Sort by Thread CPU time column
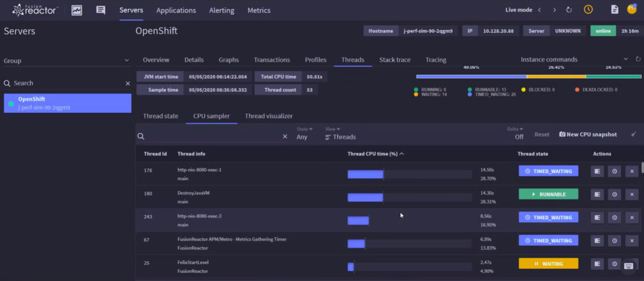 376,154
